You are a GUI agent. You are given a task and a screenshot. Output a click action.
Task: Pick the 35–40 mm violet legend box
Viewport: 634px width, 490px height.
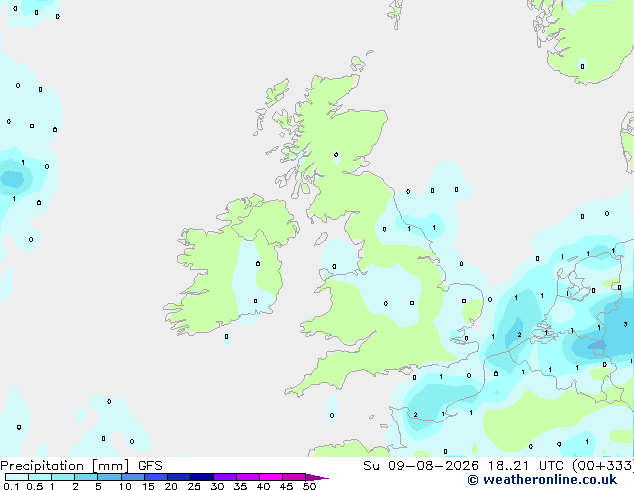point(247,477)
